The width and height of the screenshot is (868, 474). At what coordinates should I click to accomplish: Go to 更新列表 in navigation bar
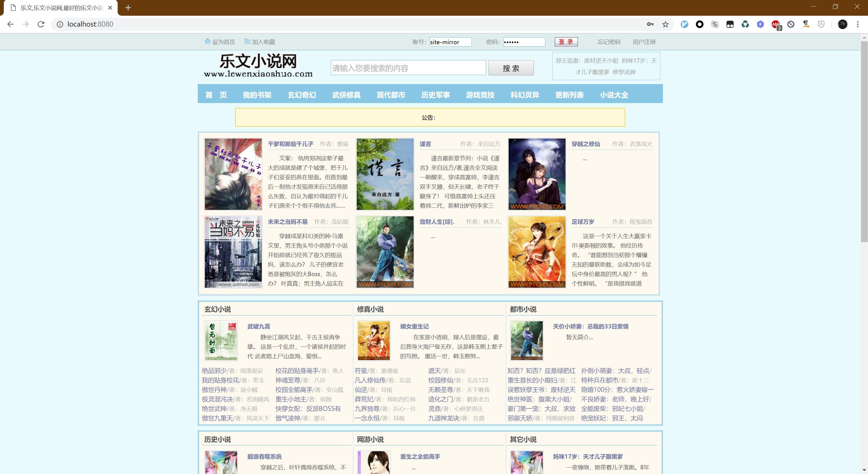(569, 95)
